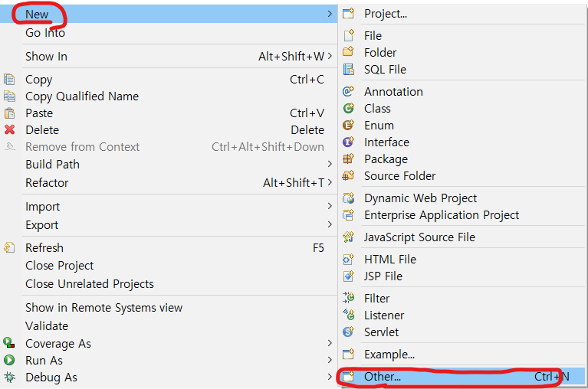This screenshot has height=389, width=588.
Task: Click the Source Folder label
Action: pyautogui.click(x=399, y=175)
